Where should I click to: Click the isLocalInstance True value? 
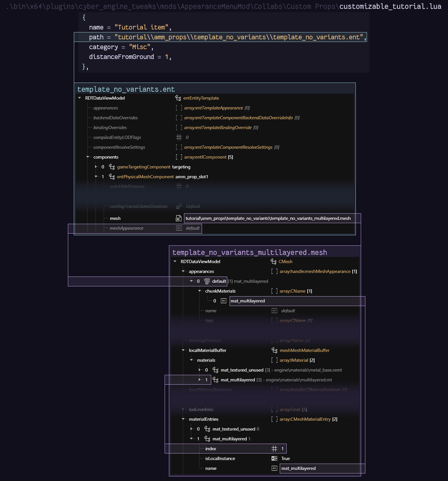(285, 458)
